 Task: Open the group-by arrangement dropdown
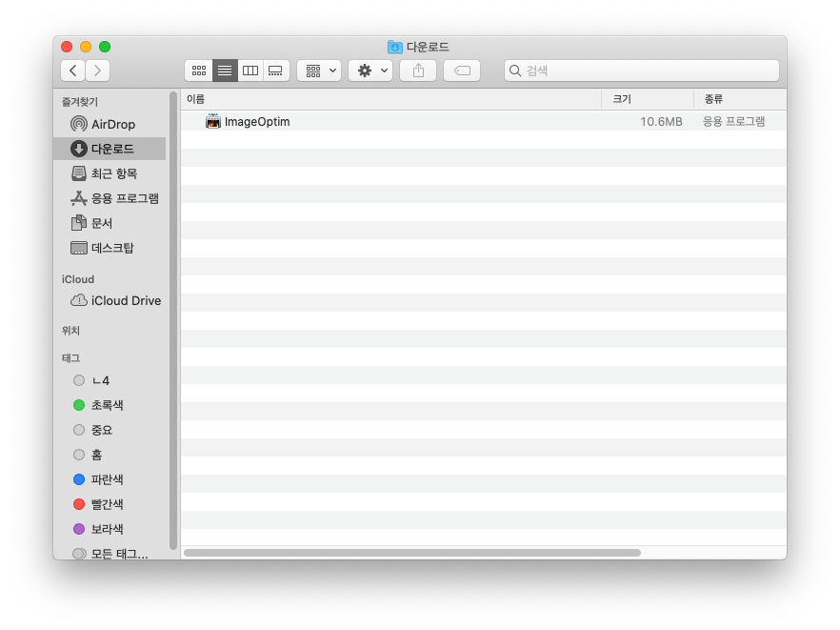pyautogui.click(x=319, y=71)
